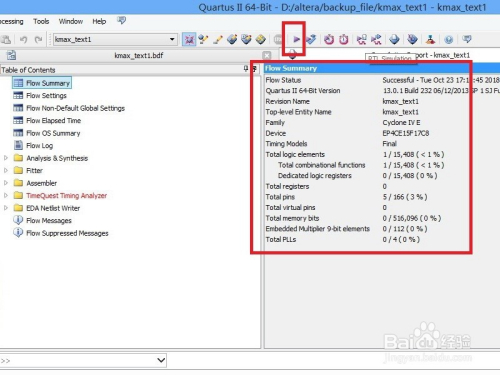Screen dimensions: 500x375
Task: Click the 'Embedded Multiplier 9-bit elements' label
Action: pyautogui.click(x=318, y=229)
